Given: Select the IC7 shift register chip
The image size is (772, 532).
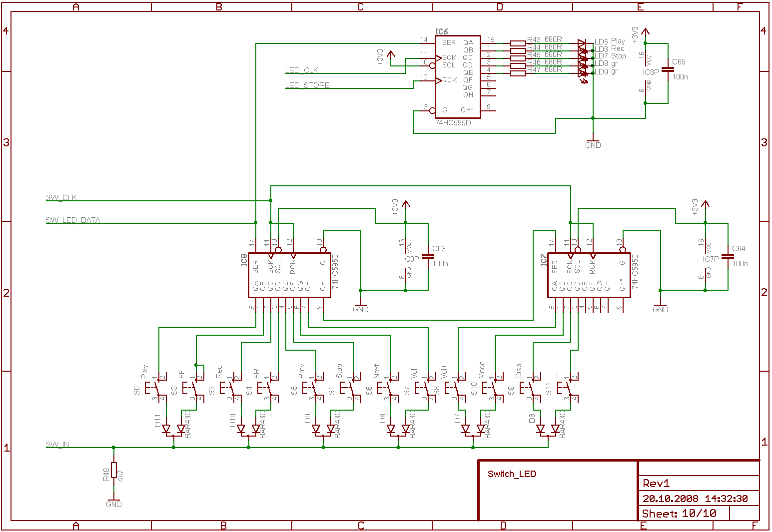Looking at the screenshot, I should click(589, 275).
